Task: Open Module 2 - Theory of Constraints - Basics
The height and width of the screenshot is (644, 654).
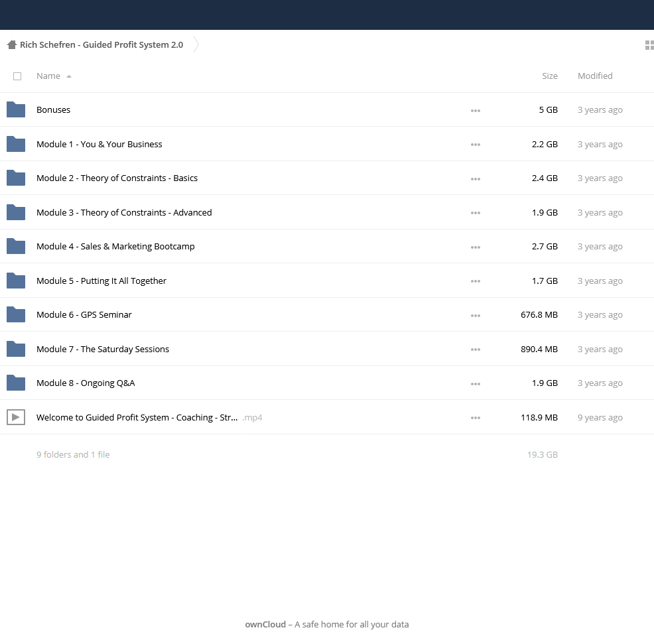Action: click(x=117, y=178)
